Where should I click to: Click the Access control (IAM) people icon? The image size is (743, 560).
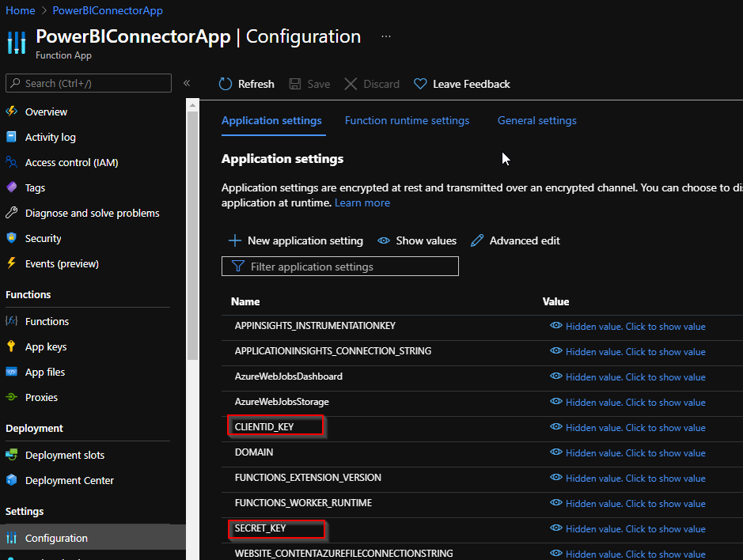click(x=11, y=162)
